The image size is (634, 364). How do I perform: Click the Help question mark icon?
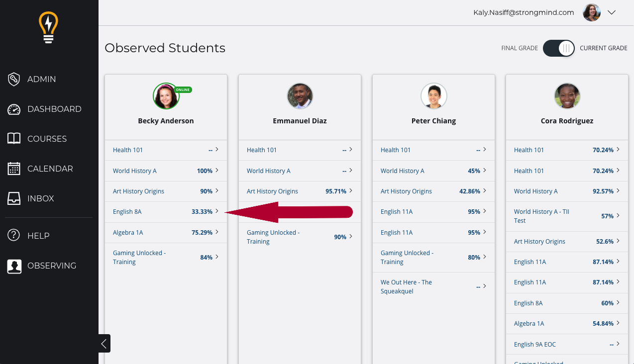(x=14, y=236)
